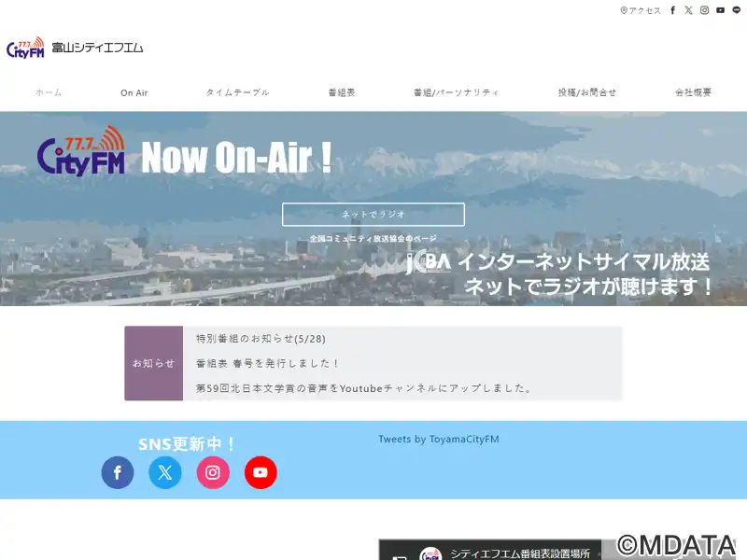Open the round X button under SNS更新中
The width and height of the screenshot is (747, 560).
click(165, 472)
